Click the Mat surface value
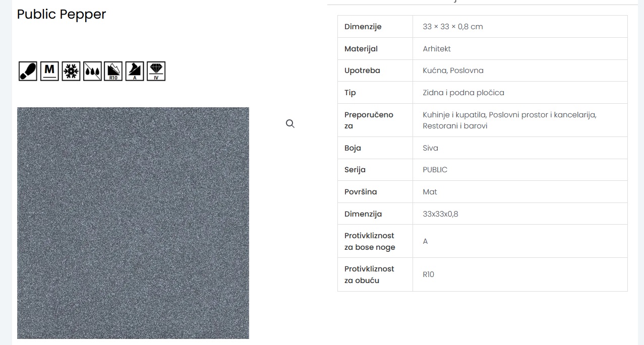This screenshot has height=345, width=644. (x=430, y=192)
